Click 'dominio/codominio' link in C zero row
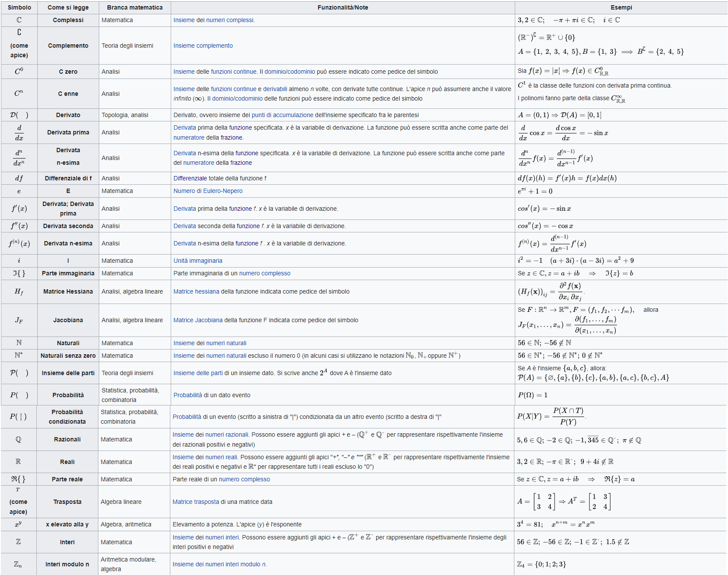The image size is (728, 575). [290, 72]
